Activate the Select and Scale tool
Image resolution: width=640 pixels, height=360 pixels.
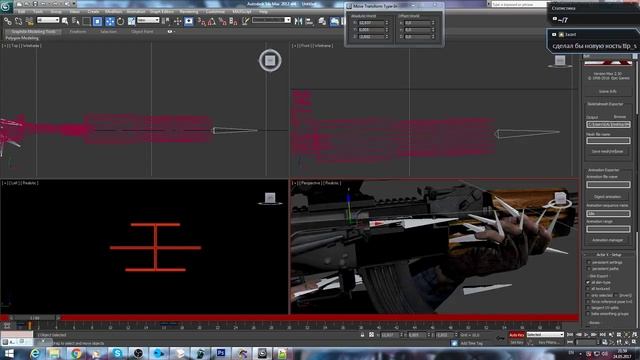(x=131, y=21)
